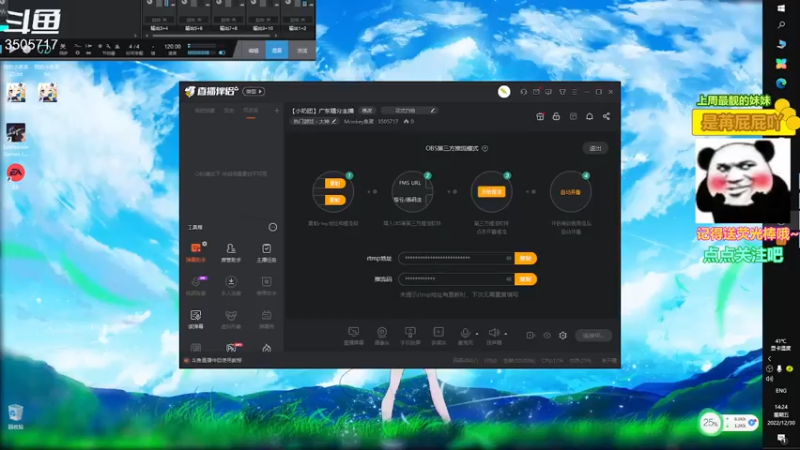Click help icon next to OBS third-party mode title
Screen dimensions: 800x450
(485, 148)
